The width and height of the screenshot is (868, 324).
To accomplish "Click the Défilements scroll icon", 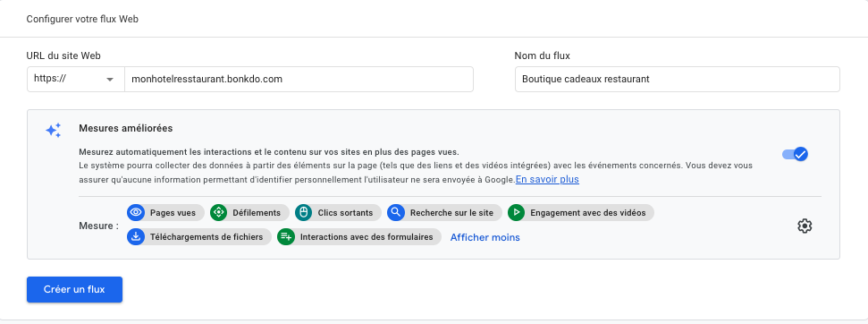I will click(219, 213).
